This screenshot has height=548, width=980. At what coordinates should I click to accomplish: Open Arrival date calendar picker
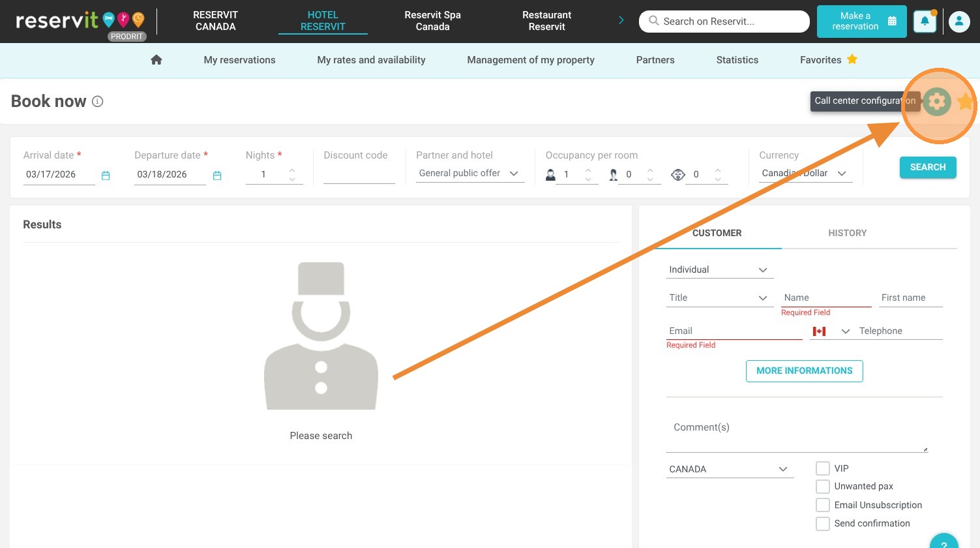click(106, 175)
